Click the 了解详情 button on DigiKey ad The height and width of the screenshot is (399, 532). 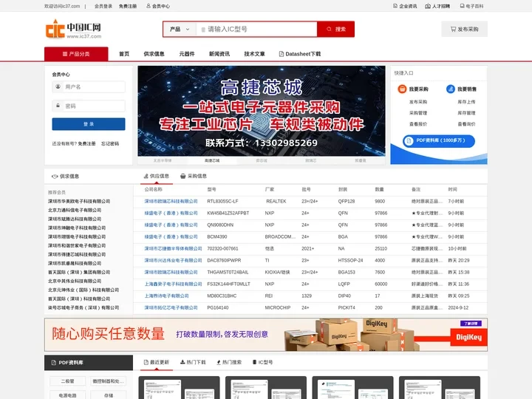471,324
